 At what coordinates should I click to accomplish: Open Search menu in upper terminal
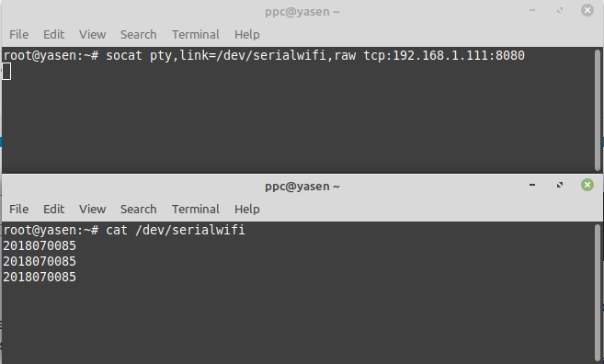138,34
